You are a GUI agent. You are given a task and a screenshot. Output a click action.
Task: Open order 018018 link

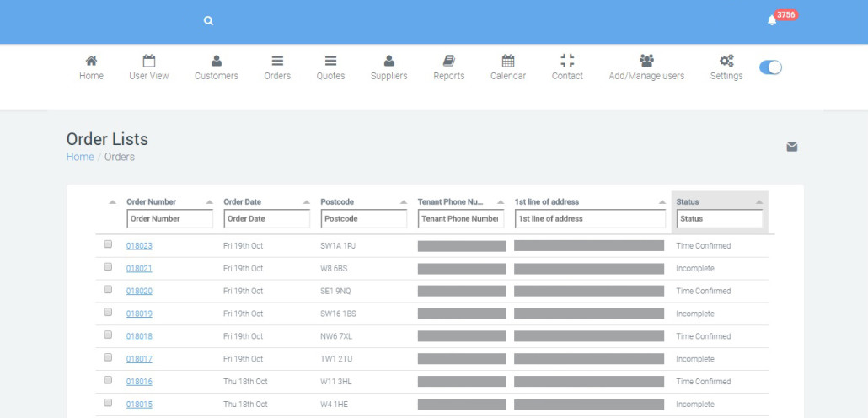[x=139, y=336]
